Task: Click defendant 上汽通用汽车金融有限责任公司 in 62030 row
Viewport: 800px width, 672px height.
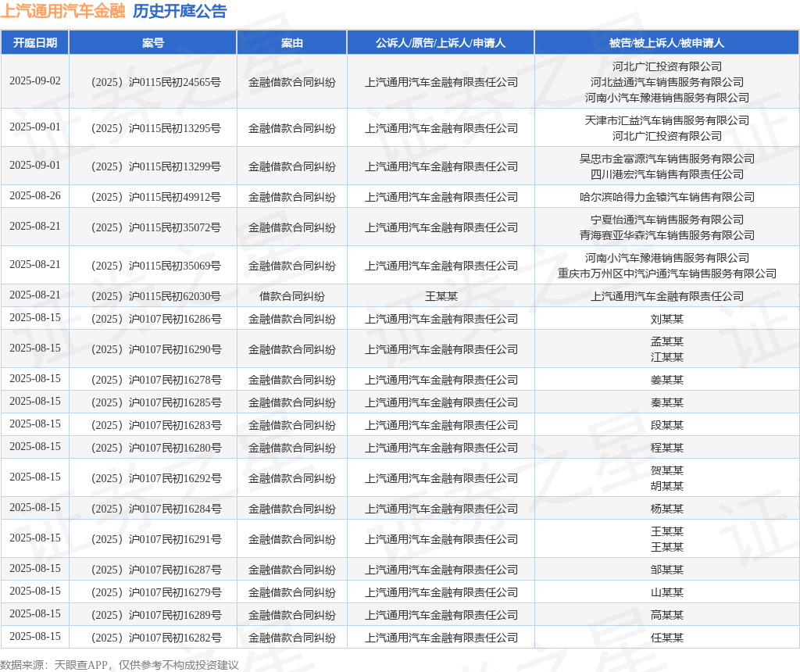Action: click(x=667, y=296)
